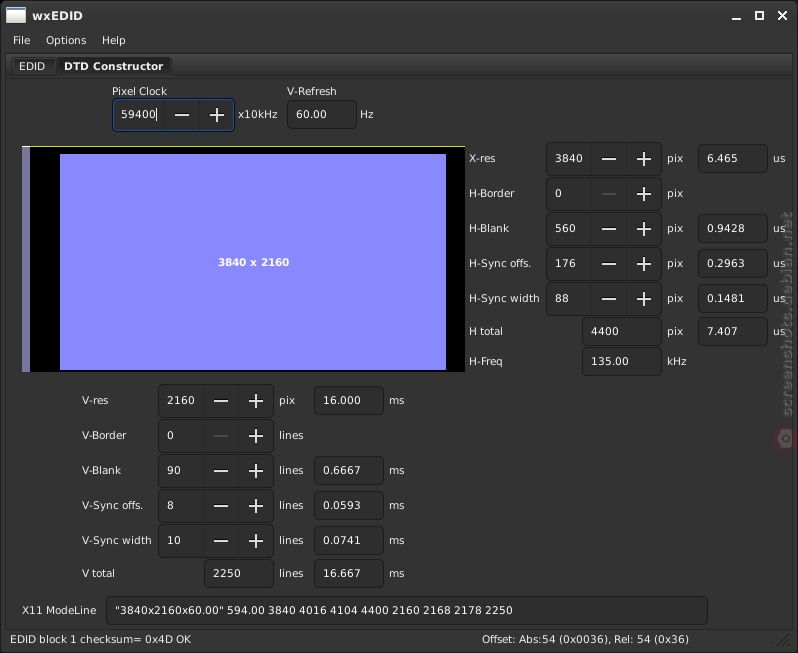798x653 pixels.
Task: Decrease the H-Sync width value
Action: pyautogui.click(x=609, y=299)
